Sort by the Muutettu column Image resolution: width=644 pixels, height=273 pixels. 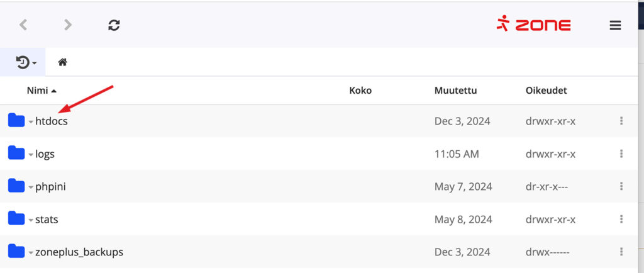pyautogui.click(x=455, y=91)
